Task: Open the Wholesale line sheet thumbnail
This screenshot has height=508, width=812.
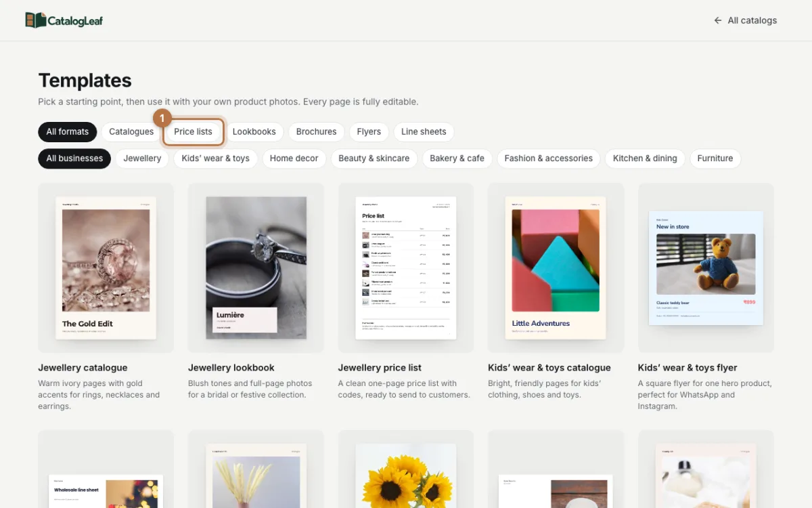Action: 106,469
